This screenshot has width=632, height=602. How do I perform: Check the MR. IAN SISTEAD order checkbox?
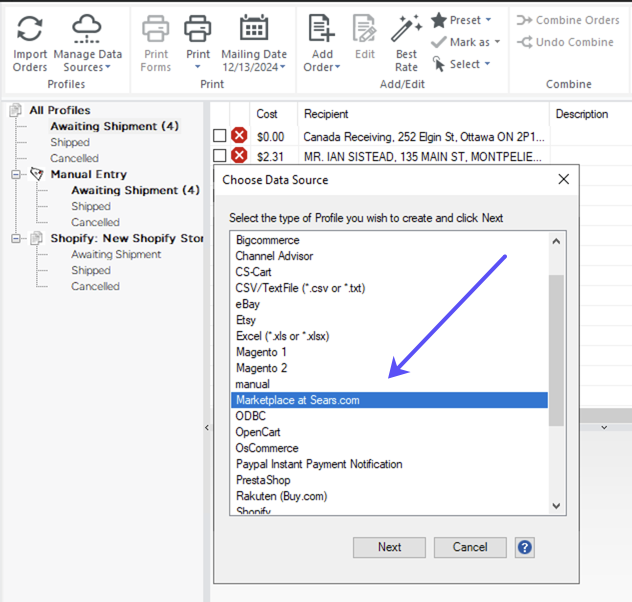tap(219, 155)
